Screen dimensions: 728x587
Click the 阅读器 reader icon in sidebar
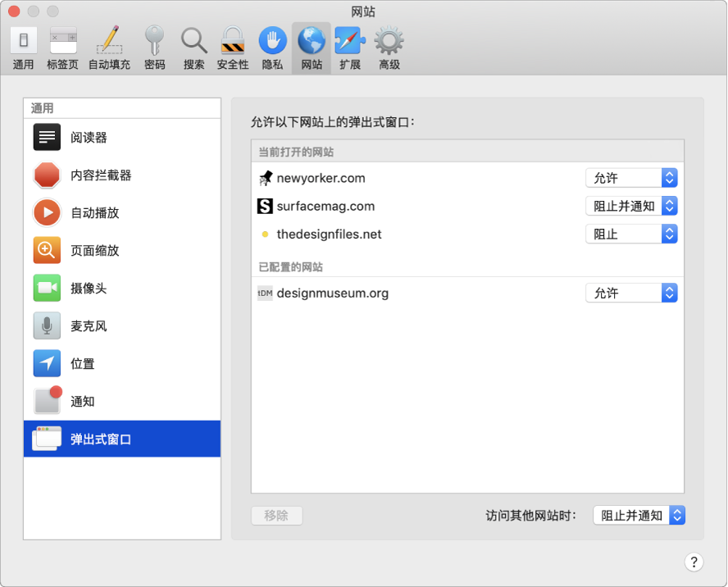(x=47, y=137)
